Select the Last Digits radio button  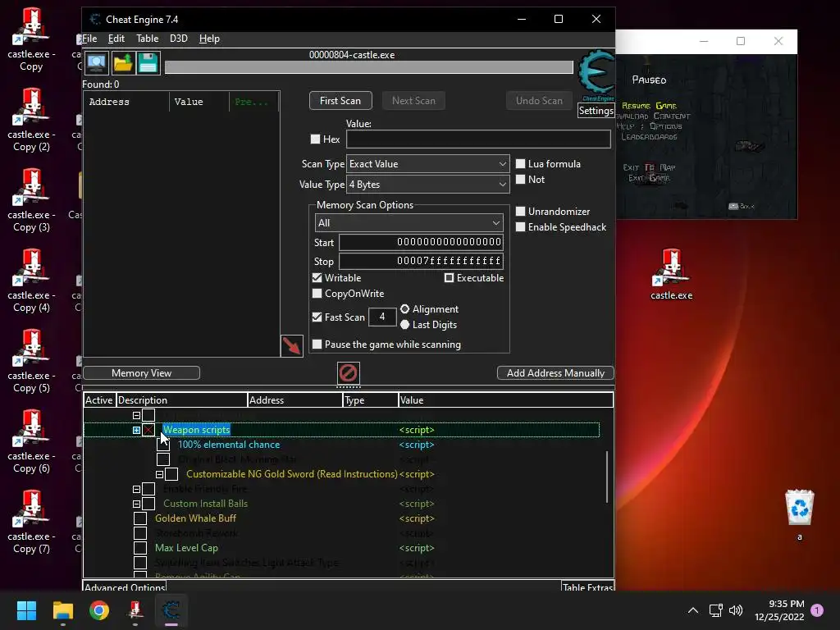(x=405, y=325)
